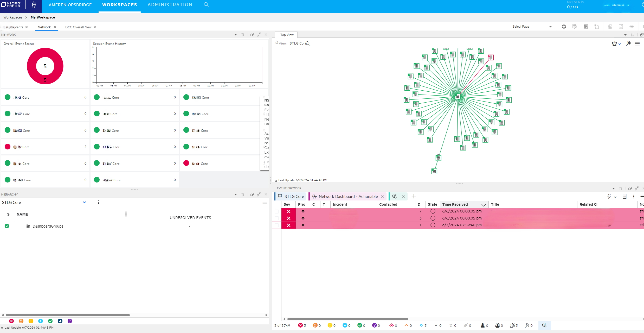Image resolution: width=644 pixels, height=333 pixels.
Task: Expand the Time Received sort chevron
Action: click(484, 205)
